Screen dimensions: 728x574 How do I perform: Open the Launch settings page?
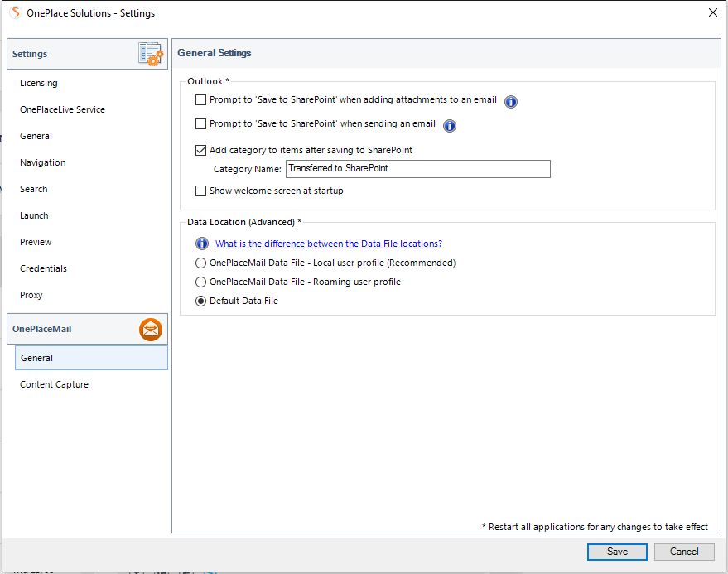(34, 215)
